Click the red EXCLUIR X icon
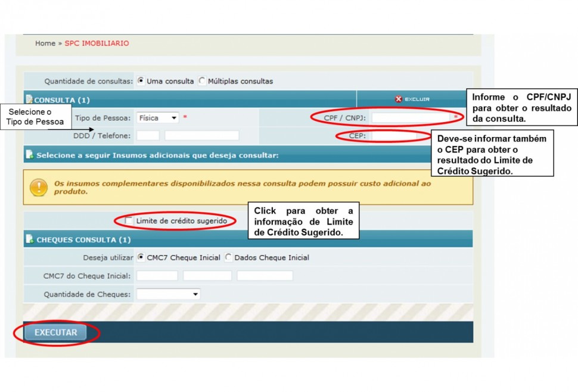Viewport: 578px width, 392px height. click(399, 99)
